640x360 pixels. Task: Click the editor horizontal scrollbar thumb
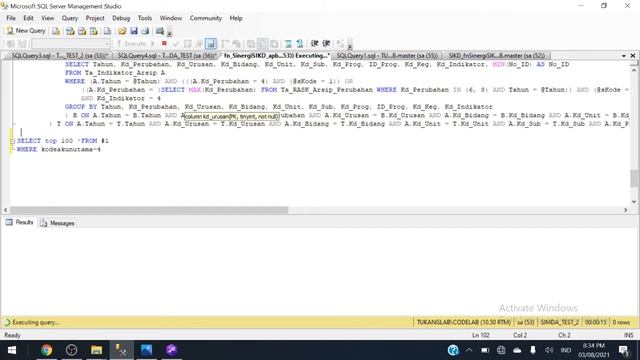(x=149, y=210)
